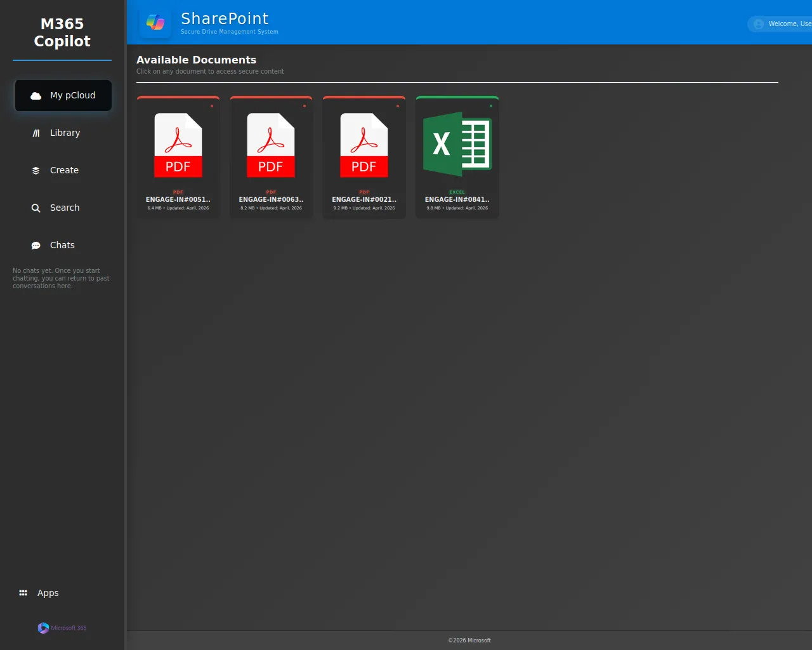Click the ENGAGE-IN#0063.. file name
The height and width of the screenshot is (650, 812).
click(x=271, y=199)
